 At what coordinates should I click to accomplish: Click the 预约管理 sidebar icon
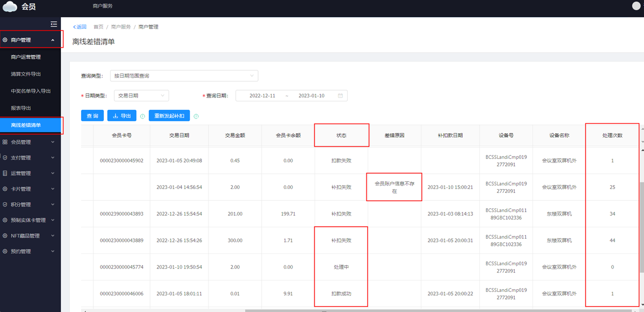tap(5, 251)
